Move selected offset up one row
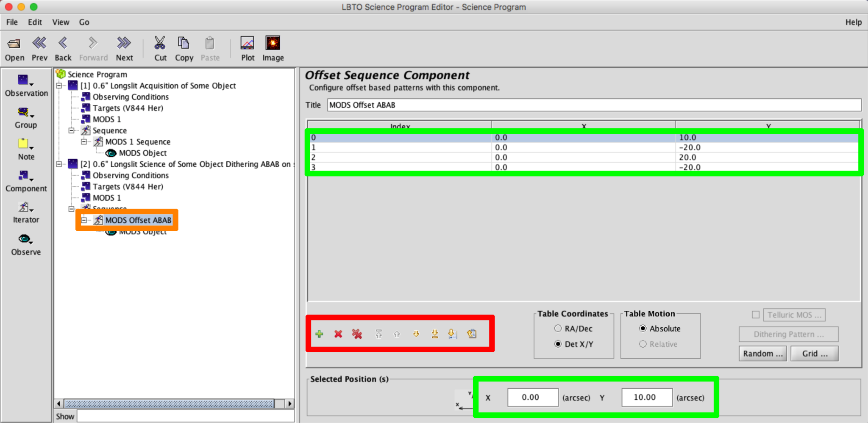Viewport: 868px width, 423px height. pyautogui.click(x=397, y=334)
